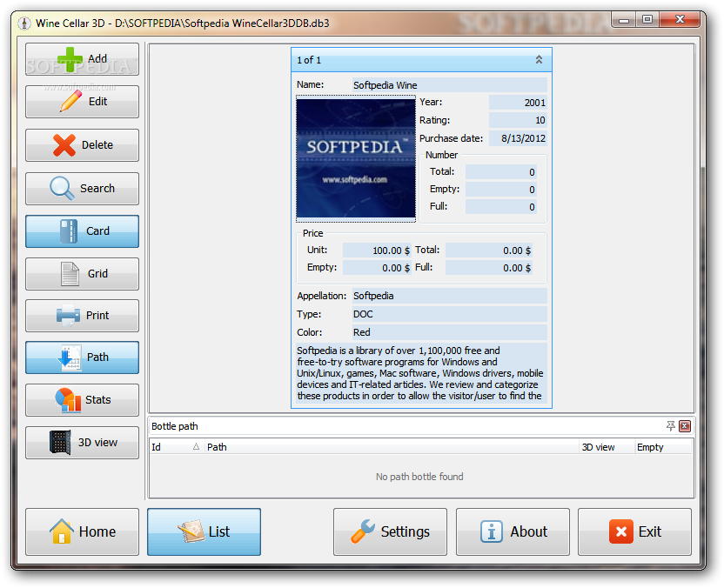Click the Purchase date 8/13/2012 field
Screen dimensions: 724x588
[x=518, y=138]
